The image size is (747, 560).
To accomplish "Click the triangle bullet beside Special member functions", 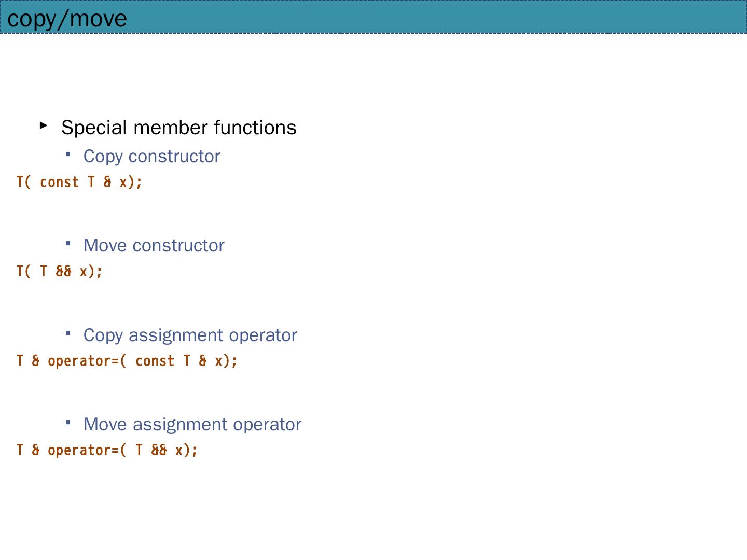I will (44, 125).
